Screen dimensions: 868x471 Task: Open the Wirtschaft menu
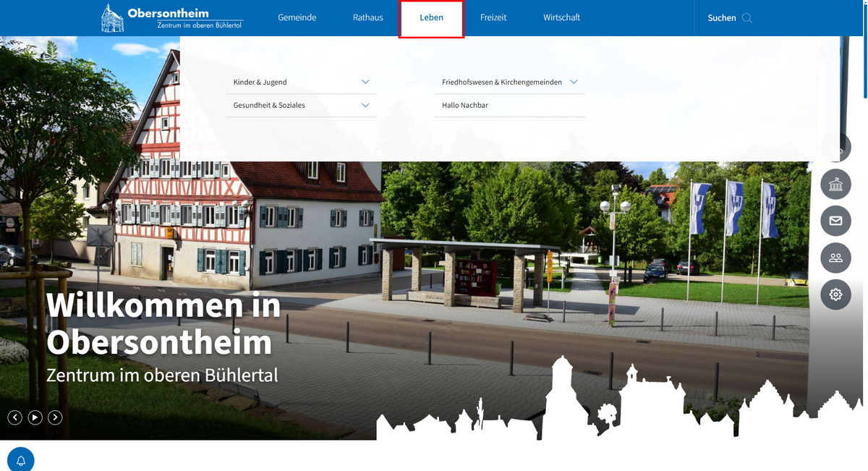[x=562, y=17]
